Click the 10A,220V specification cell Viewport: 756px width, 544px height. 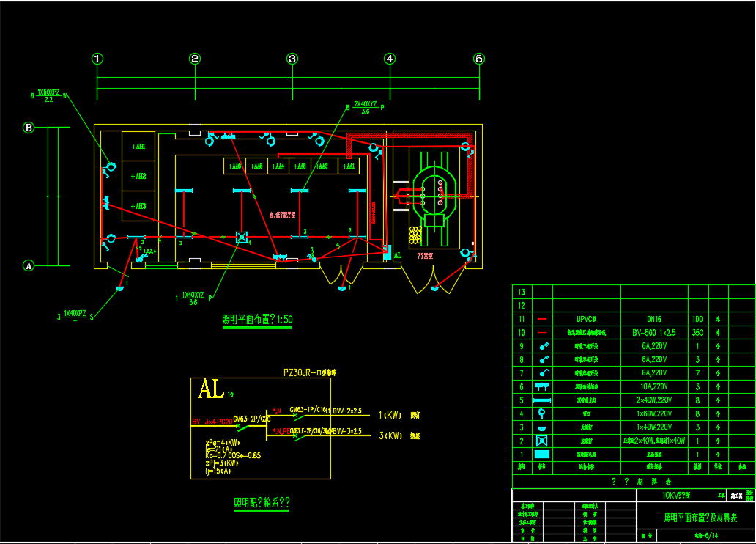tap(654, 386)
